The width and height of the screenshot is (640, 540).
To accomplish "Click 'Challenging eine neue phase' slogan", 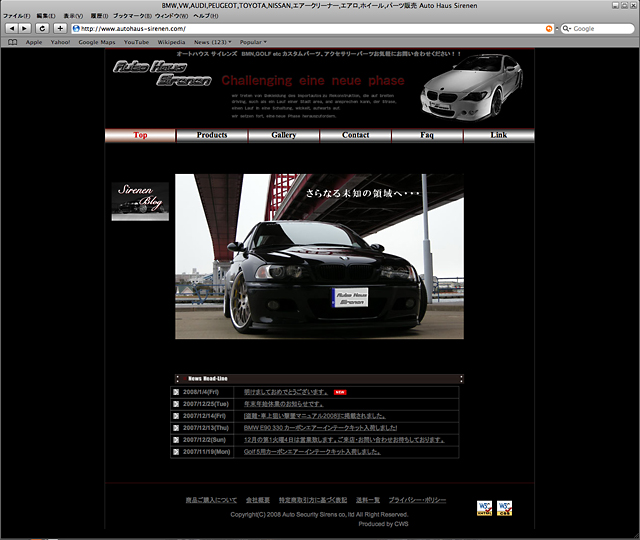I will click(313, 80).
